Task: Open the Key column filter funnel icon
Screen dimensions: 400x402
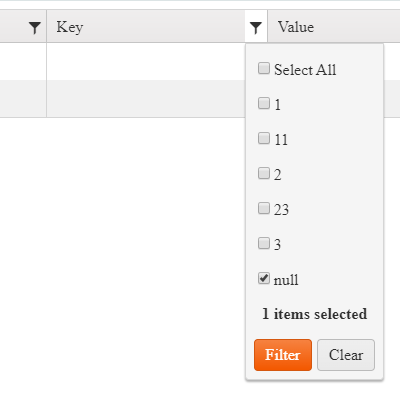Action: (x=256, y=28)
